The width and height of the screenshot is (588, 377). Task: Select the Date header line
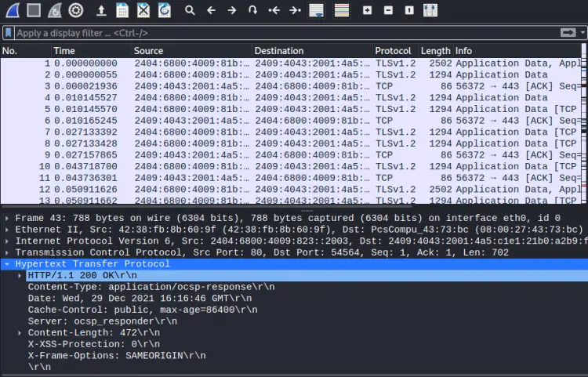tap(140, 299)
